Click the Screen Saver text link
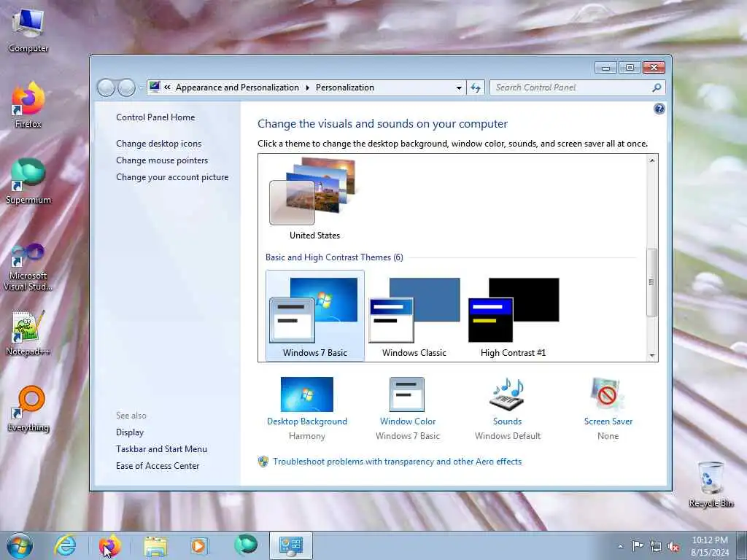 pyautogui.click(x=608, y=421)
